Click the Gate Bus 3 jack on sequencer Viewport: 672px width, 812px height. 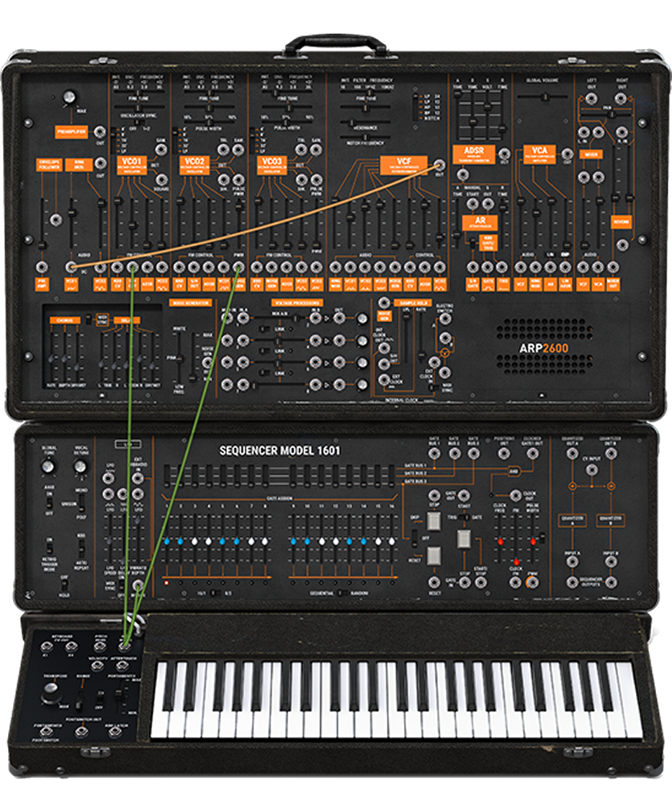click(473, 454)
